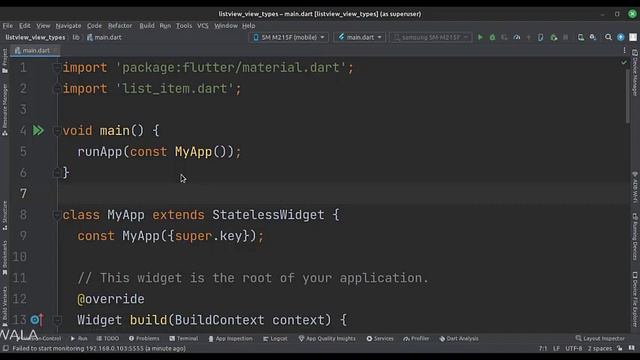Open the Services tool window

(380, 338)
